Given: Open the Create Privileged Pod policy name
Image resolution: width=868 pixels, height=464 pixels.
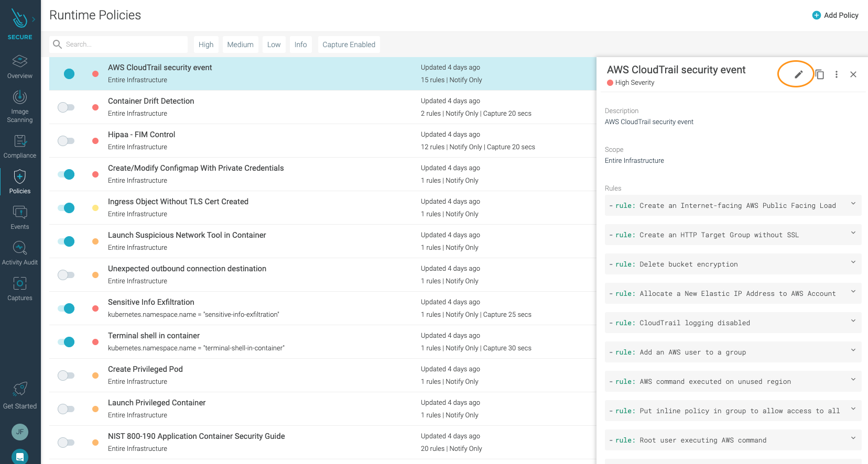Looking at the screenshot, I should pos(145,369).
